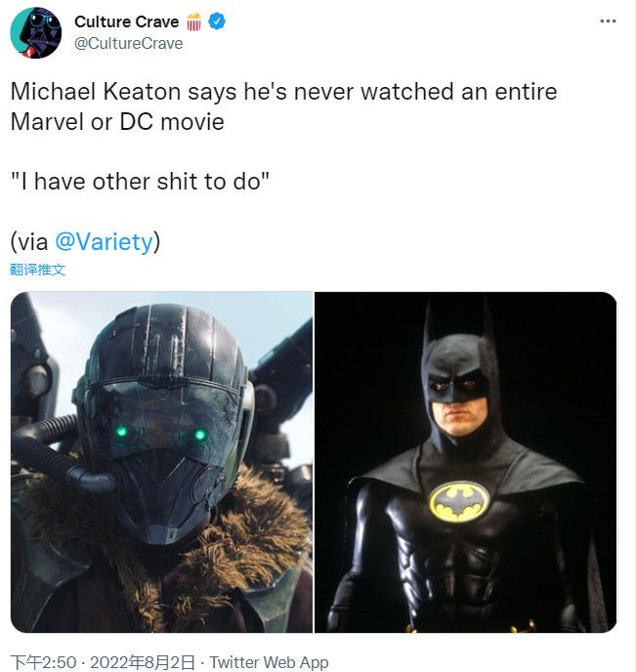Screen dimensions: 636x672
Task: Open the @CultureCrave handle link
Action: click(x=128, y=43)
